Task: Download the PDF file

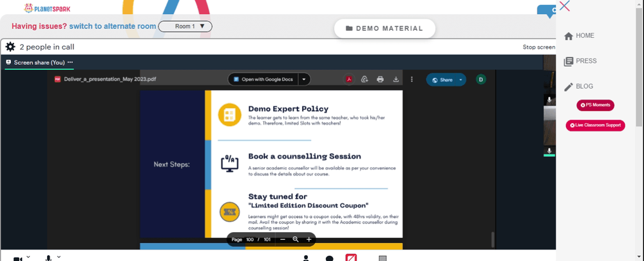Action: pos(396,80)
